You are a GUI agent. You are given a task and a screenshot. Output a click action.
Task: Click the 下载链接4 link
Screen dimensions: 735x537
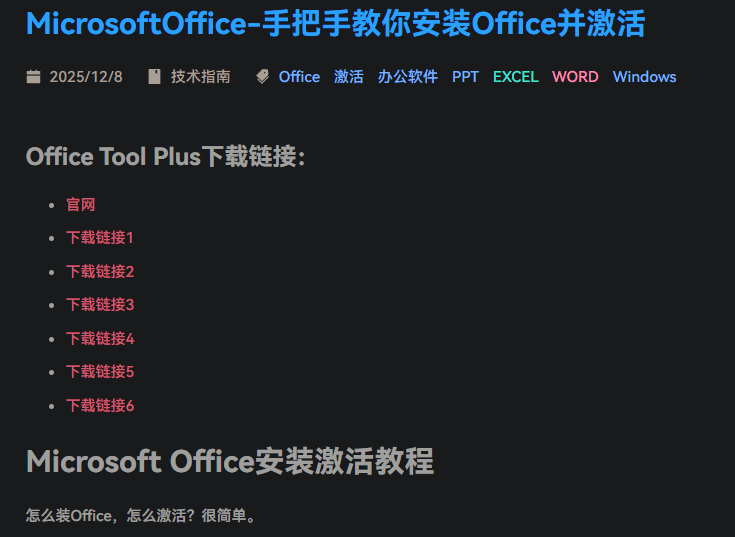[100, 339]
